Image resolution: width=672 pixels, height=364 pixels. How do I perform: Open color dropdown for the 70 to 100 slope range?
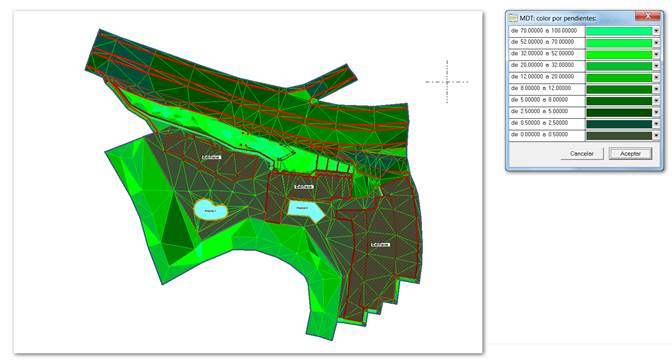click(x=656, y=31)
